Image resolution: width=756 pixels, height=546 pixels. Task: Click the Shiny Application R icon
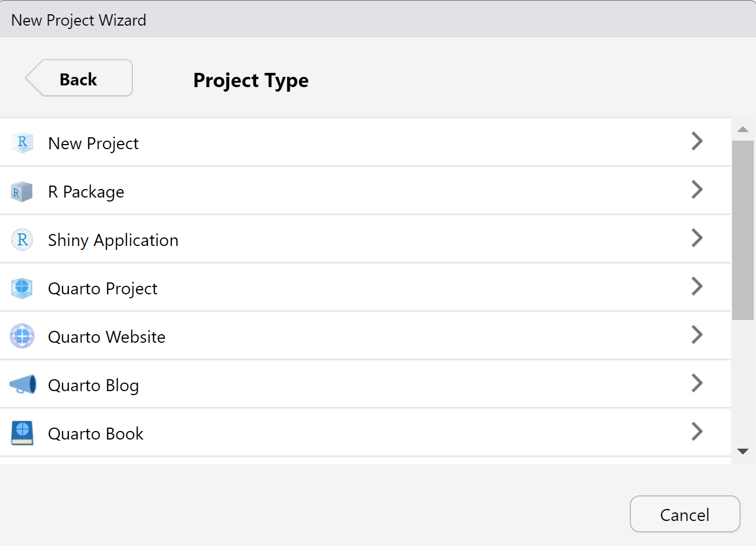click(22, 240)
